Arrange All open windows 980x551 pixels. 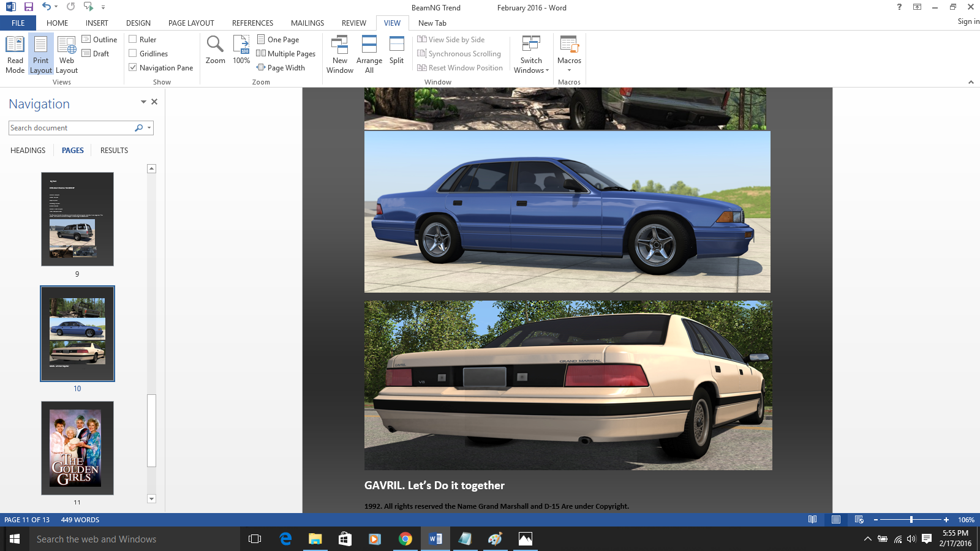369,54
